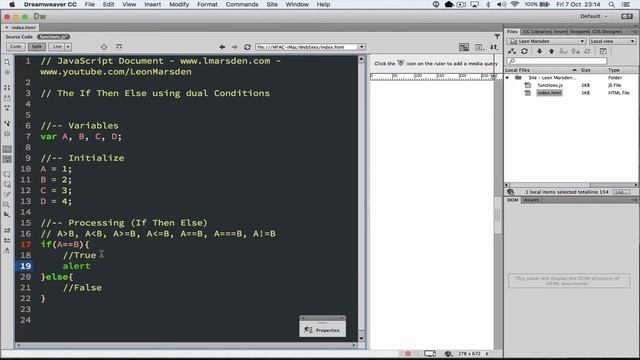Click the Notification Center icon in menu bar
Screen dimensions: 640x360
click(x=625, y=4)
